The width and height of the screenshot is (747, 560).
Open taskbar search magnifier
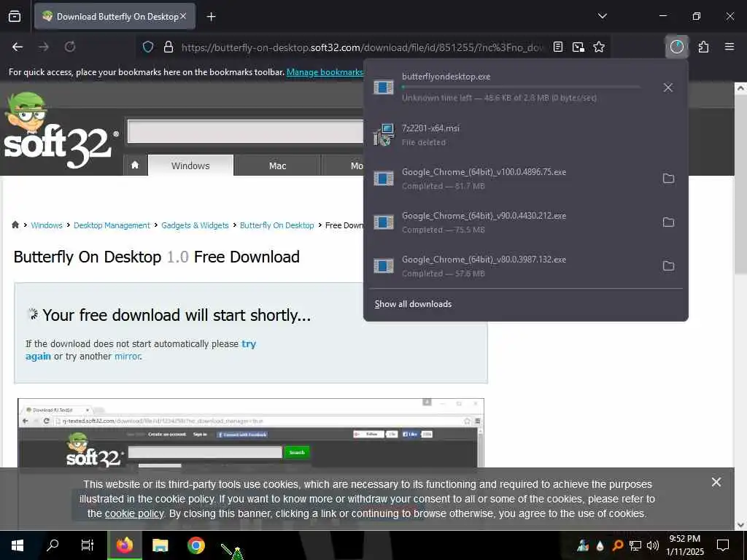pyautogui.click(x=53, y=545)
